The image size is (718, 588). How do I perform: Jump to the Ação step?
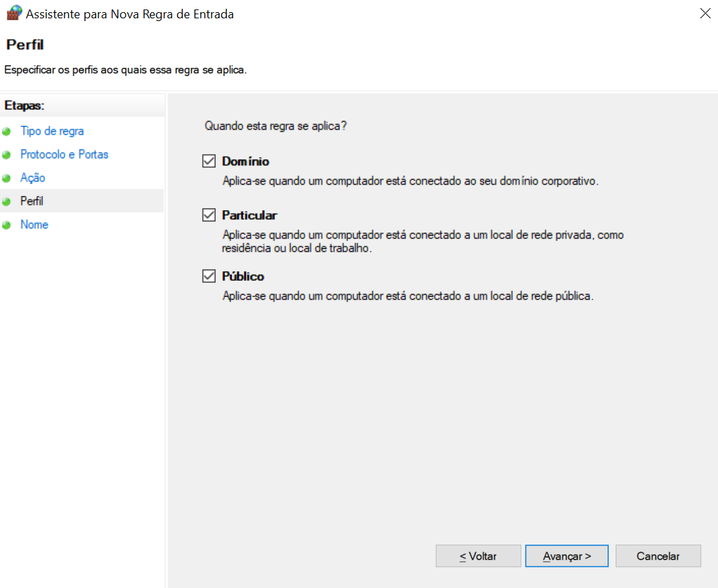pos(33,178)
